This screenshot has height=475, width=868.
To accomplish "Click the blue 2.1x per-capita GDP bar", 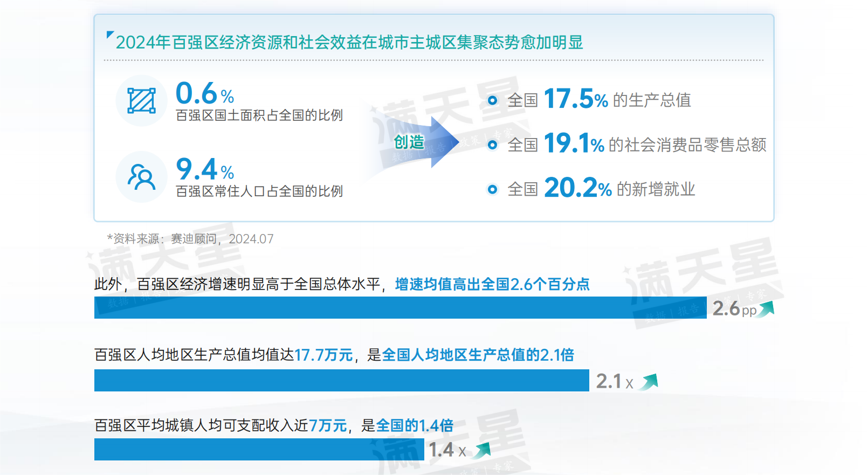I will (x=342, y=381).
